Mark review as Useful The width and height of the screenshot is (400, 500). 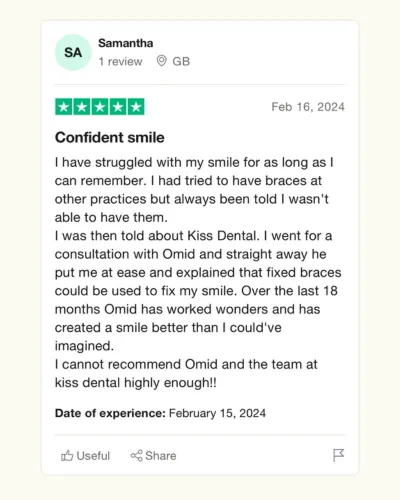pyautogui.click(x=85, y=456)
